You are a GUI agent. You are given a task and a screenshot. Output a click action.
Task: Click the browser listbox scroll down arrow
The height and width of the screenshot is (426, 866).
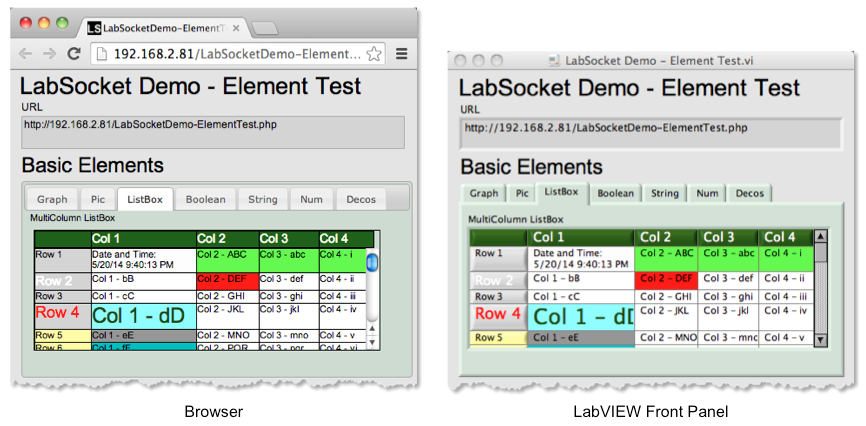tap(372, 343)
